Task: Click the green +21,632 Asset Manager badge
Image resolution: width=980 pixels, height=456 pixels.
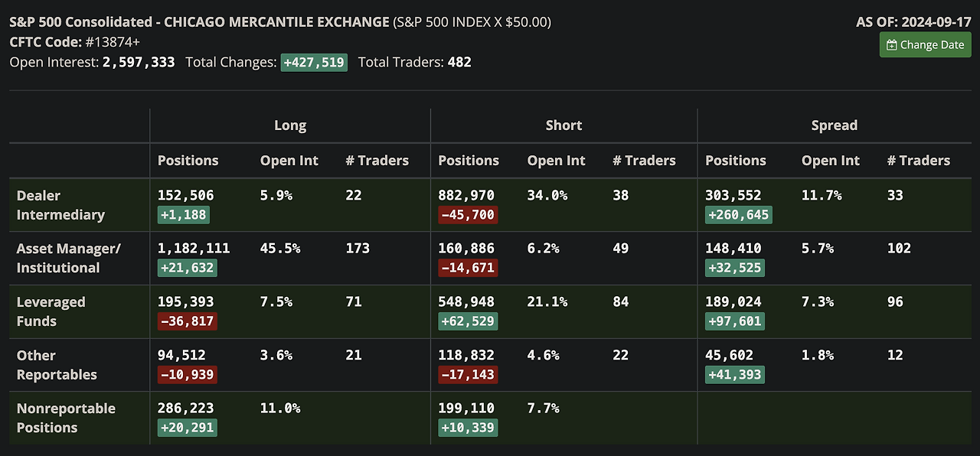Action: coord(187,268)
